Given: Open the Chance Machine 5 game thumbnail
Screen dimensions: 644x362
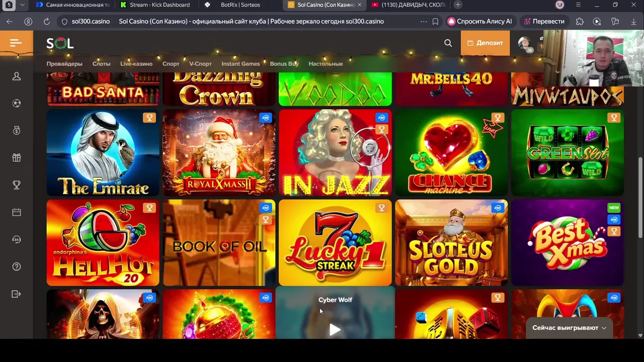Looking at the screenshot, I should click(451, 152).
